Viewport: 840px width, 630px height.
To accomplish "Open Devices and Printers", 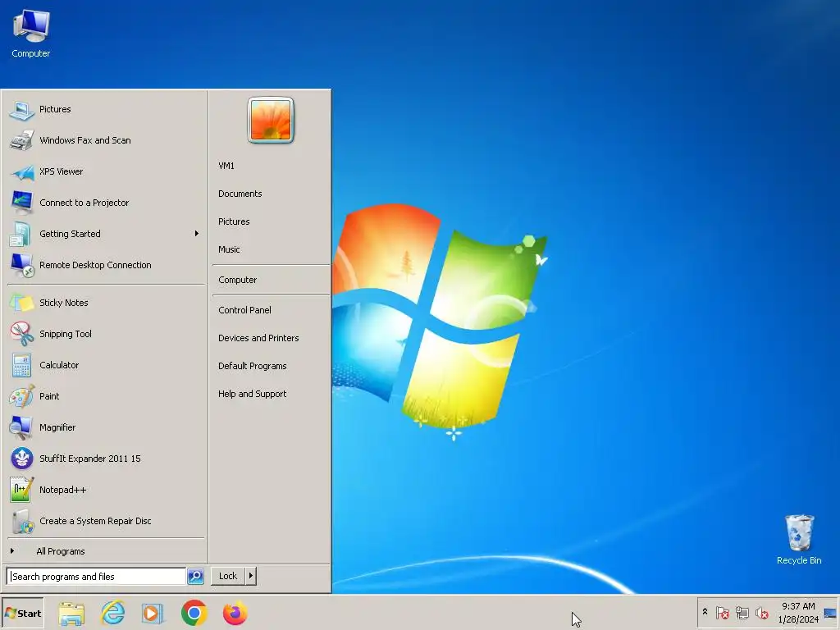I will pyautogui.click(x=258, y=338).
